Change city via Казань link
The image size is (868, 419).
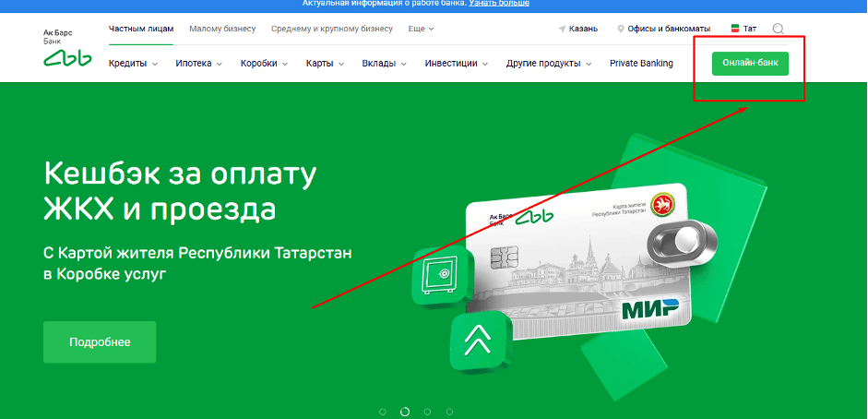[583, 29]
